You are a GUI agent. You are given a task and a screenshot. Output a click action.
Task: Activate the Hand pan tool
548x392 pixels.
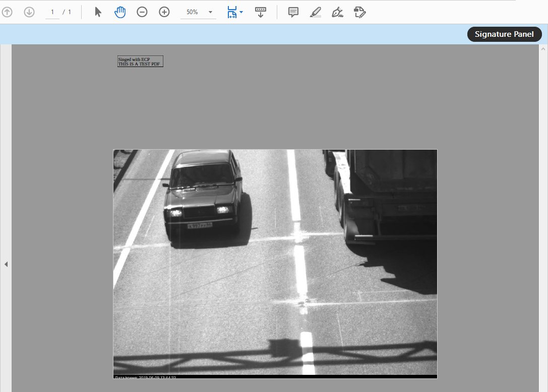coord(120,12)
